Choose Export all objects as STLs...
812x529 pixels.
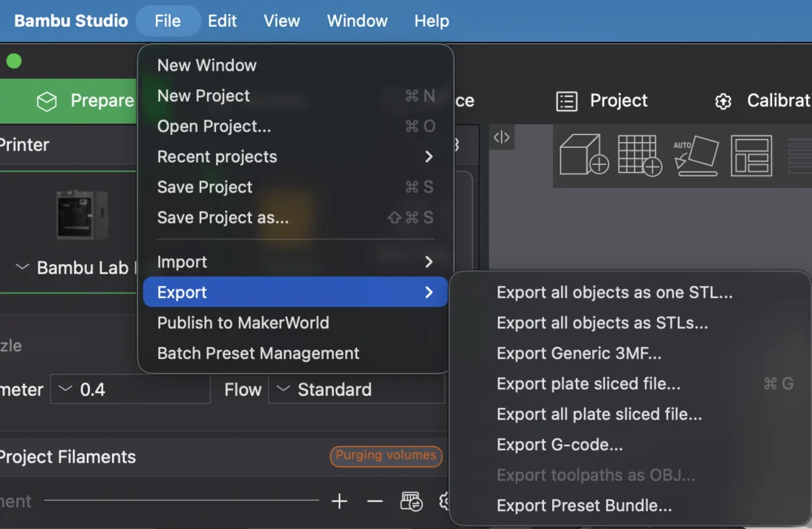pyautogui.click(x=629, y=323)
